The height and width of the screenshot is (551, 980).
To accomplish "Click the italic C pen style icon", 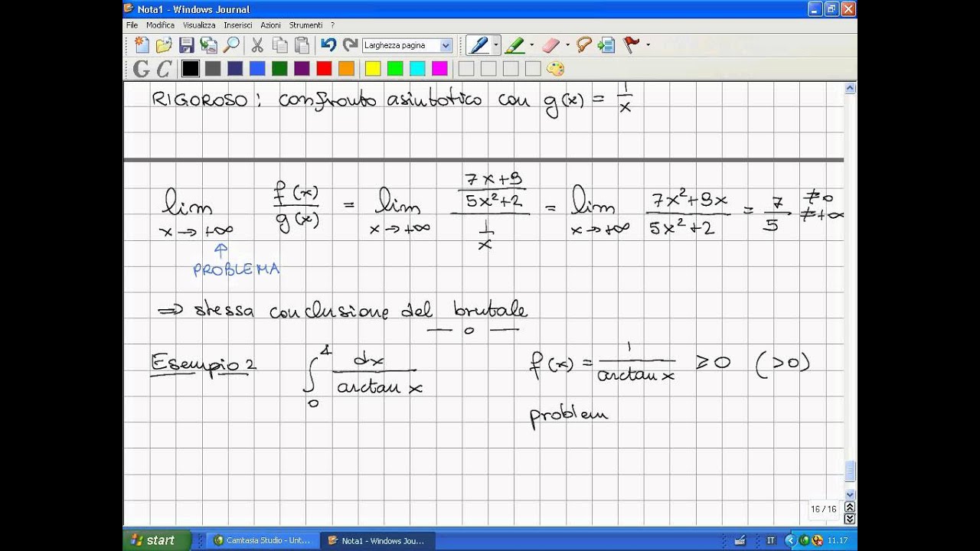I will (164, 69).
